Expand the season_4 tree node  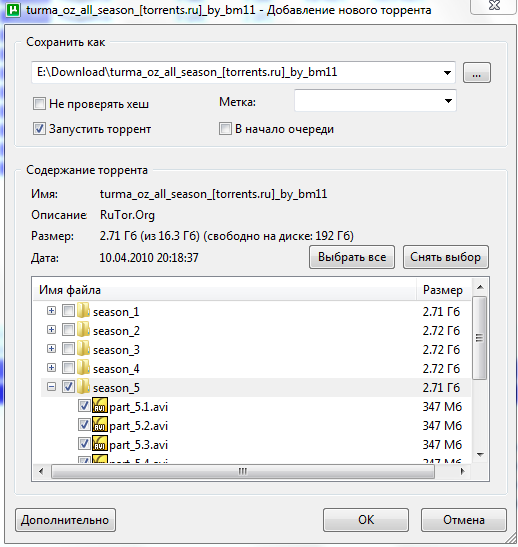[51, 367]
